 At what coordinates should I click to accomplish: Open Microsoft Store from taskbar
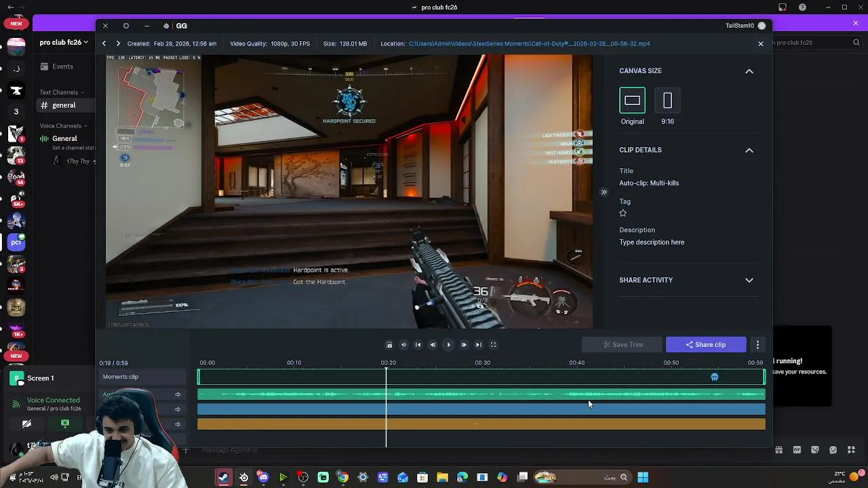coord(422,477)
